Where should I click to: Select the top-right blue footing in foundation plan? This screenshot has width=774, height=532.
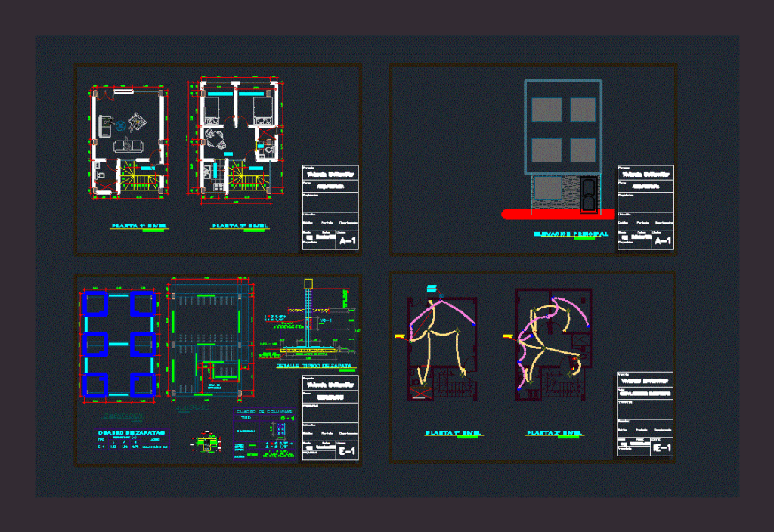click(144, 304)
